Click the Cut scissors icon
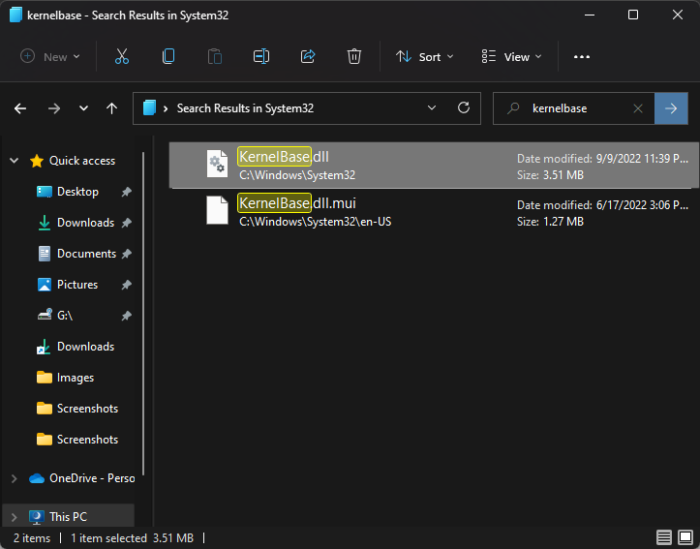 pos(122,57)
